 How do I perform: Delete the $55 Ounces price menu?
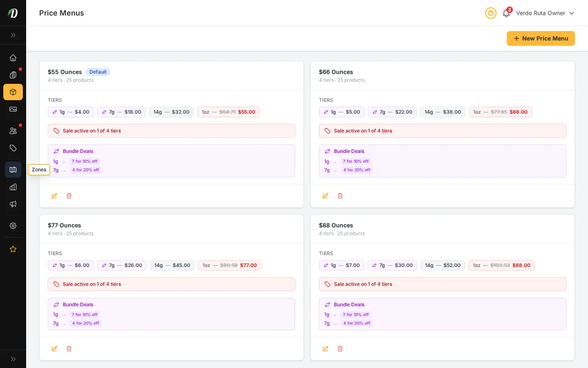point(69,196)
